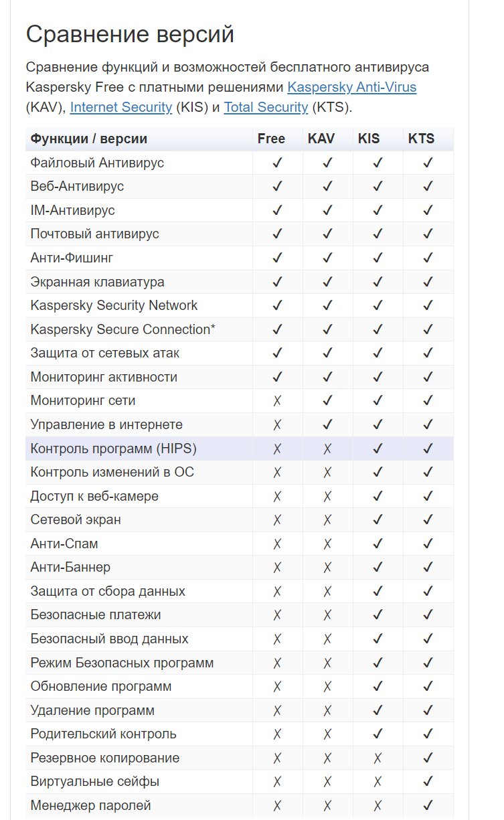504x820 pixels.
Task: Click the KIS checkmark for Сетевой экран
Action: point(377,520)
